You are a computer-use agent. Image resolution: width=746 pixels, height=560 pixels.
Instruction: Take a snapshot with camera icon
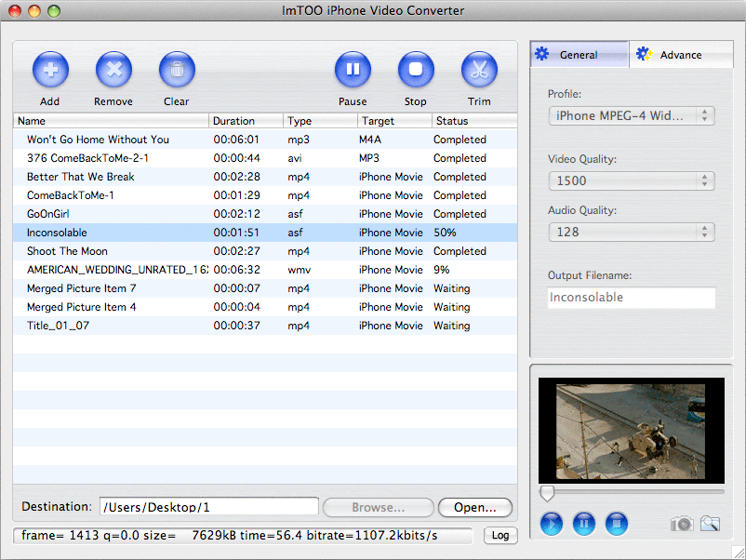(x=682, y=524)
